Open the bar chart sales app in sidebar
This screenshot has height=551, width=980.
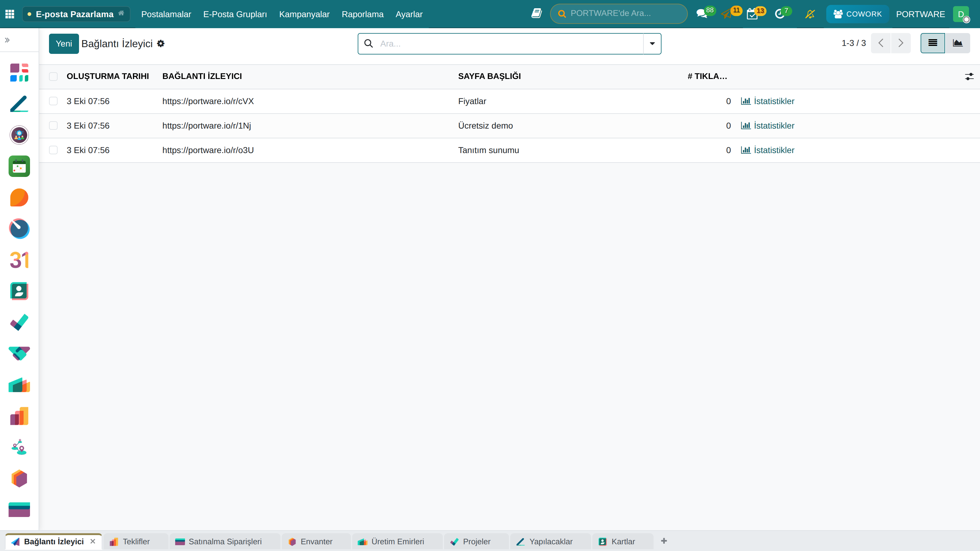(19, 416)
